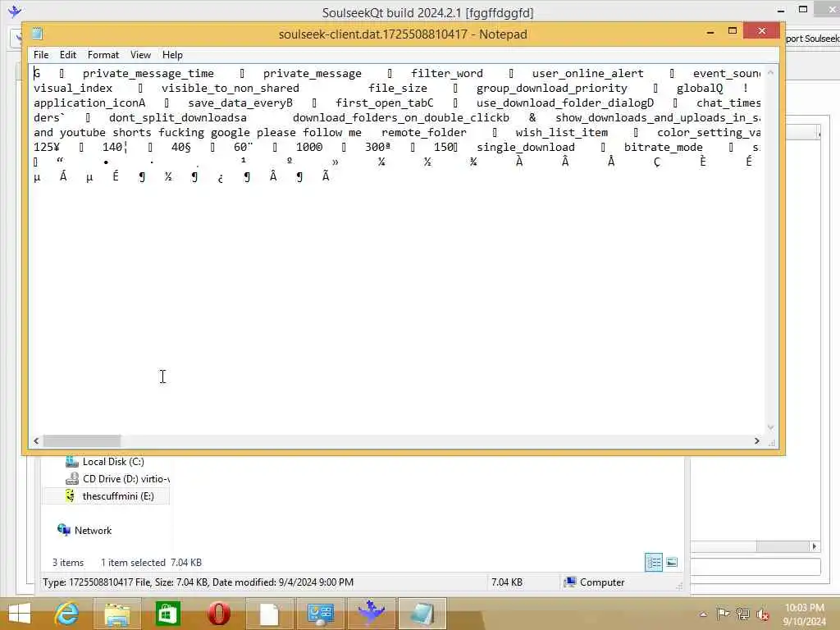
Task: Maximize the Notepad window
Action: (x=733, y=31)
